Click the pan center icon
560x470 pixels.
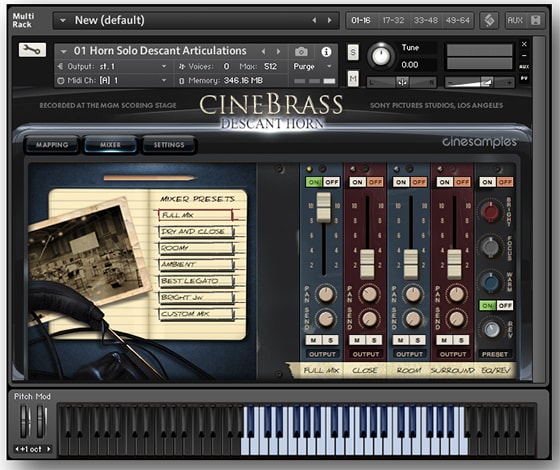(402, 82)
